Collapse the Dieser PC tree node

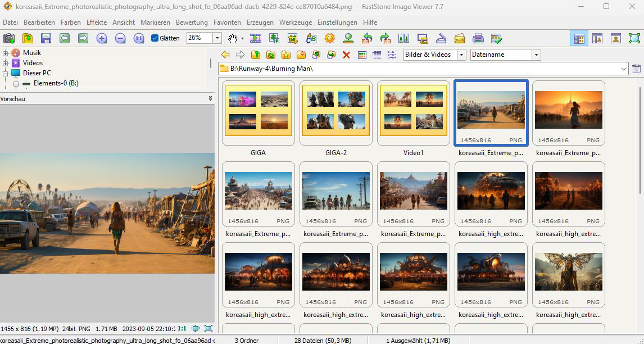click(6, 73)
